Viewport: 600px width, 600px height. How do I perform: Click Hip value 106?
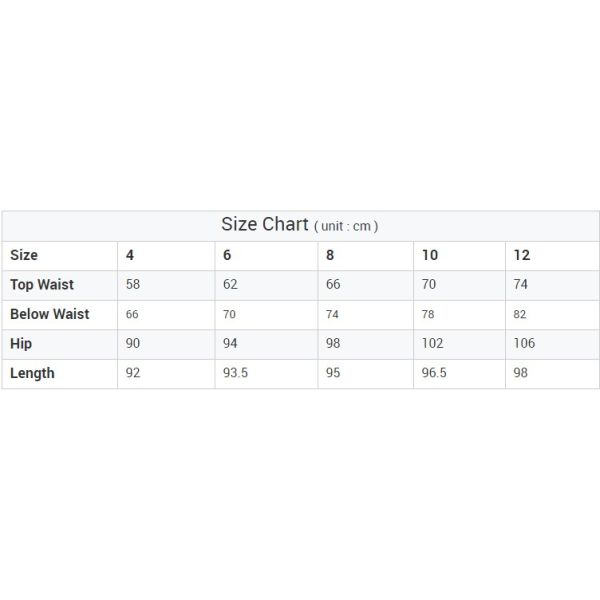point(525,343)
